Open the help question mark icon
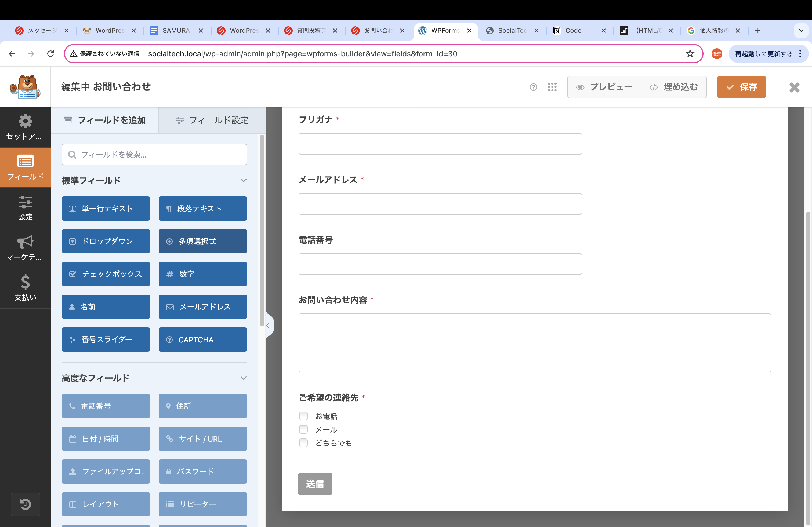 (x=533, y=87)
